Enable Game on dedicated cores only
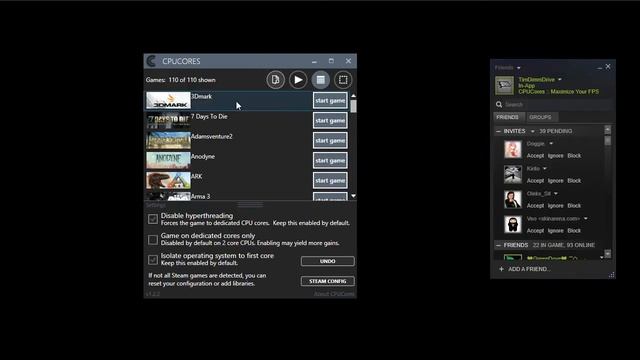Viewport: 640px width, 360px height. [x=153, y=239]
